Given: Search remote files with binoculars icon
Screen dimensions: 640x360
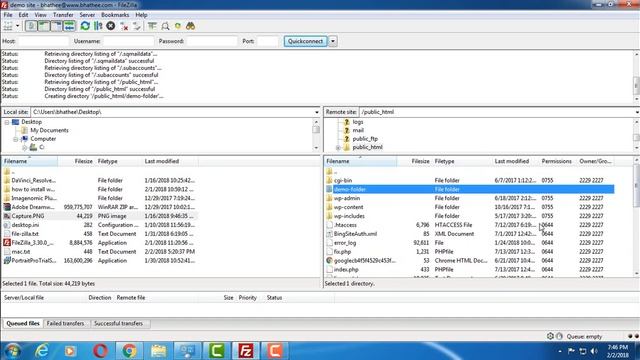Looking at the screenshot, I should [190, 26].
